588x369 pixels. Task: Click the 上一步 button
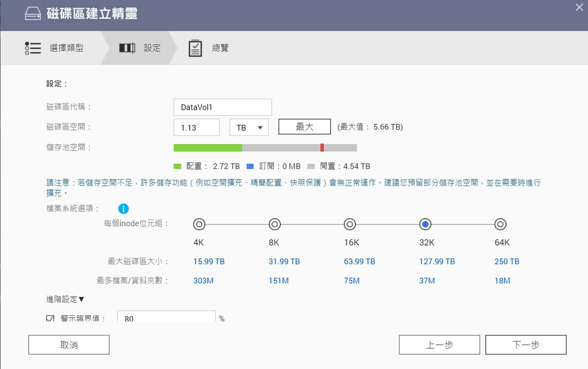[x=439, y=345]
